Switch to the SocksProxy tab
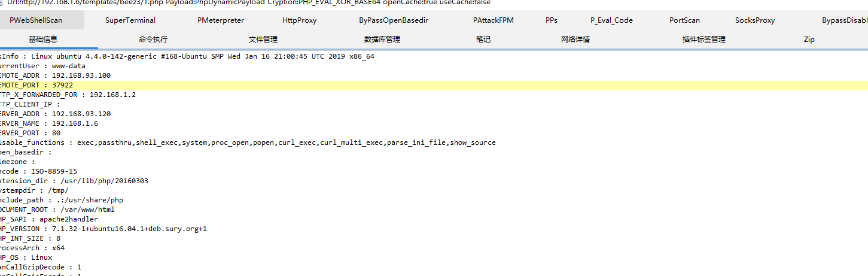The image size is (868, 276). (x=755, y=20)
